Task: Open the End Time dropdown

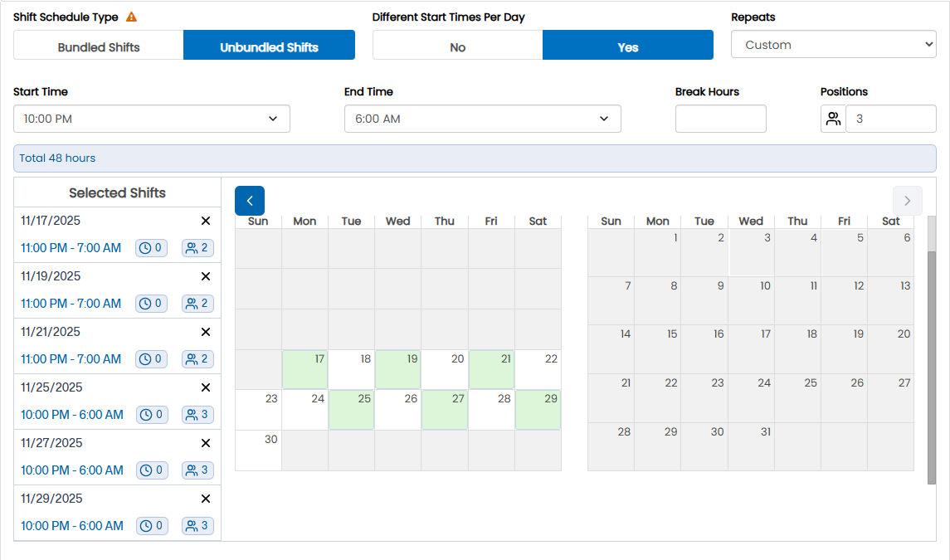Action: pyautogui.click(x=482, y=119)
